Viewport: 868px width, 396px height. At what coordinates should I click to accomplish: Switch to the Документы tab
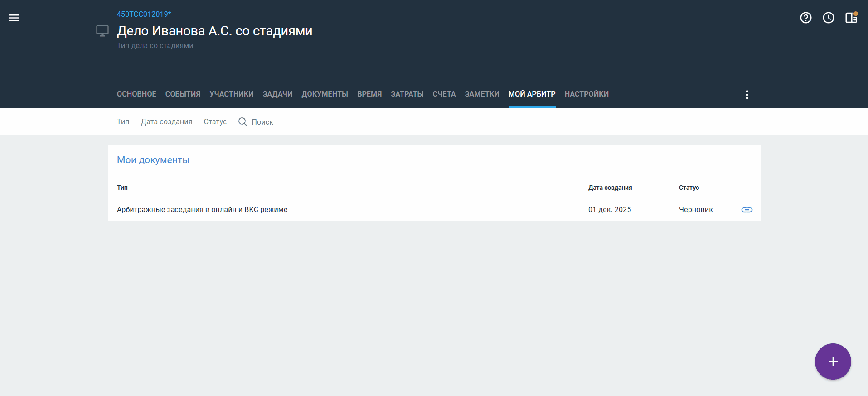coord(325,94)
